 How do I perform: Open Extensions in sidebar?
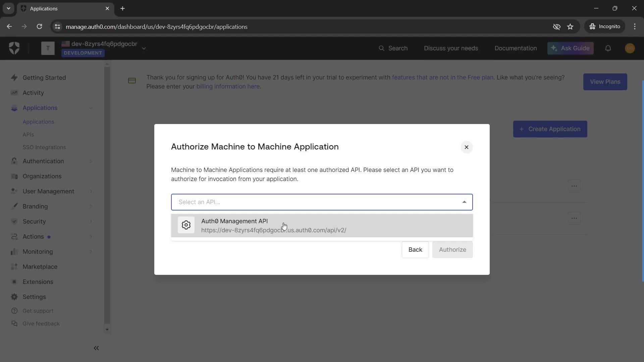tap(38, 282)
